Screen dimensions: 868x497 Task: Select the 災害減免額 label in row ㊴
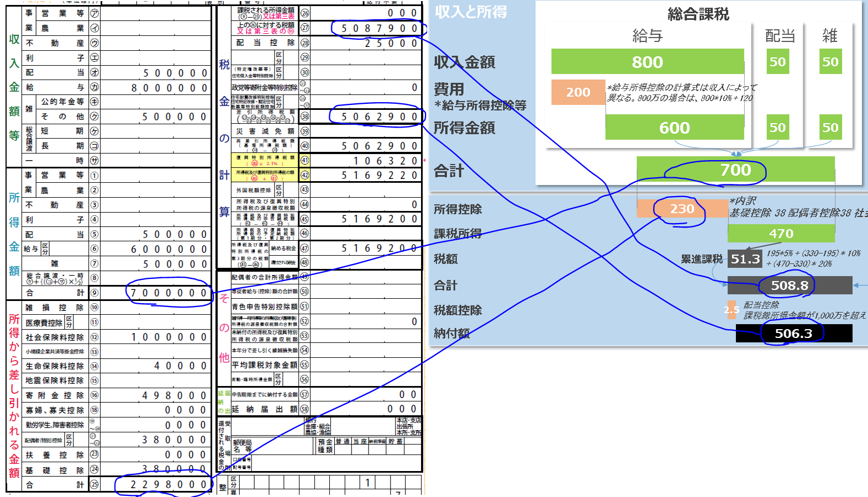pos(265,131)
